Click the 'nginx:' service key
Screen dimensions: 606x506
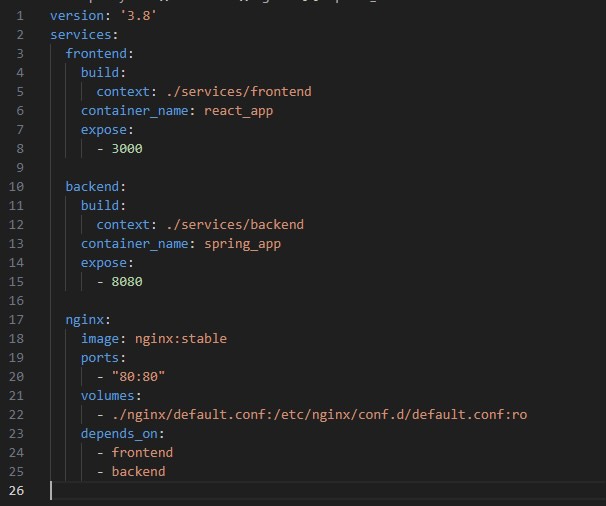88,320
